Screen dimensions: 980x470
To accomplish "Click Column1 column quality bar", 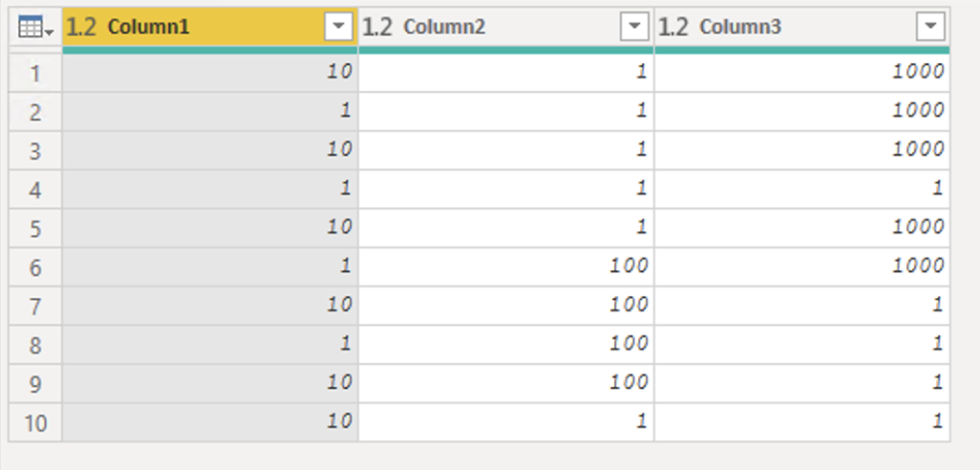I will pyautogui.click(x=210, y=50).
